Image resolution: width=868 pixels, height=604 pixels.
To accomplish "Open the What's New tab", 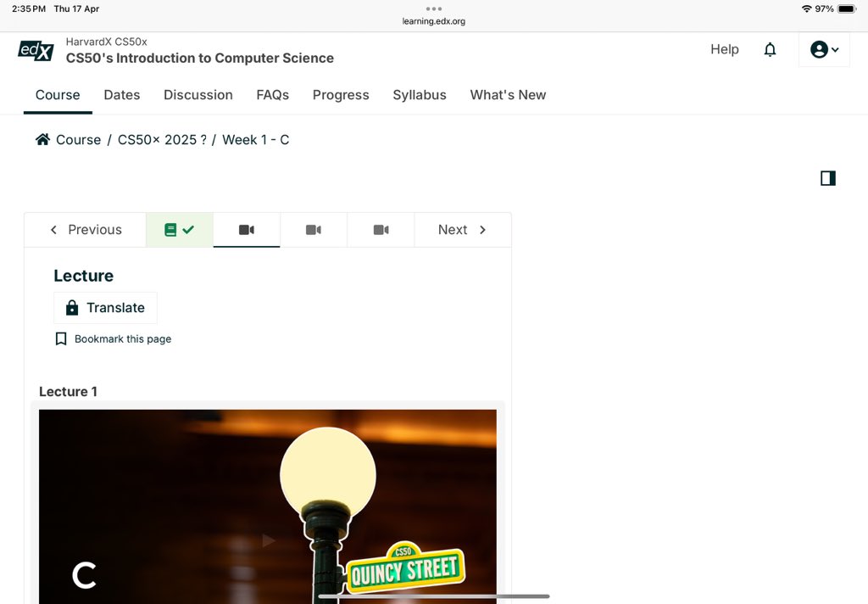I will click(x=509, y=95).
